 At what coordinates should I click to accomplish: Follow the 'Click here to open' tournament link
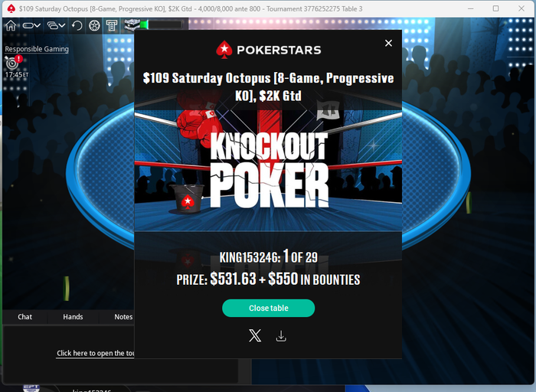[96, 354]
